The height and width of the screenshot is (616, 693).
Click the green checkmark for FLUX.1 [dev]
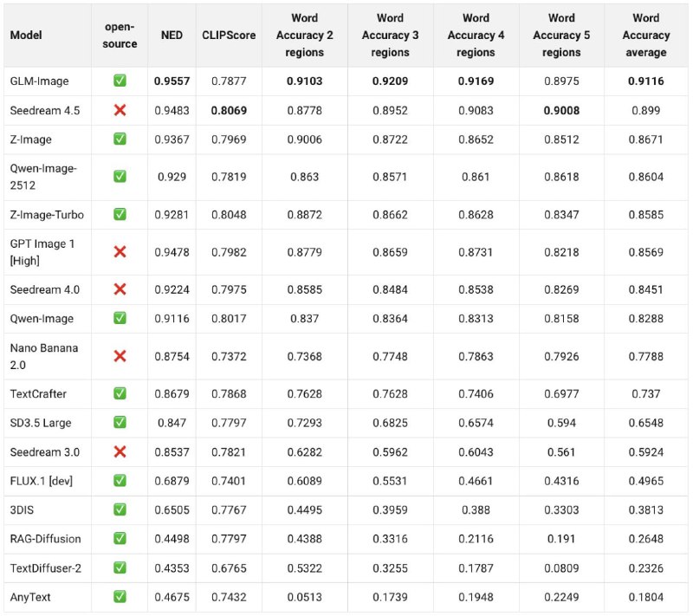(x=120, y=481)
